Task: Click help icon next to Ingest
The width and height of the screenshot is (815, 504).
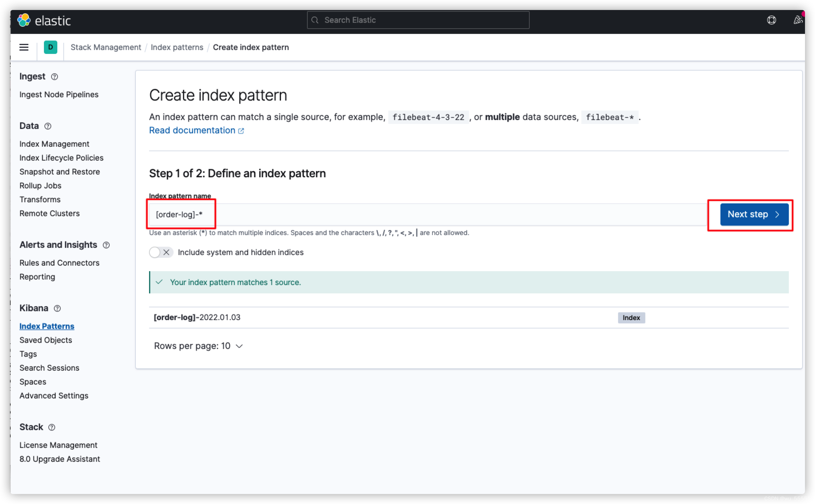Action: 54,77
